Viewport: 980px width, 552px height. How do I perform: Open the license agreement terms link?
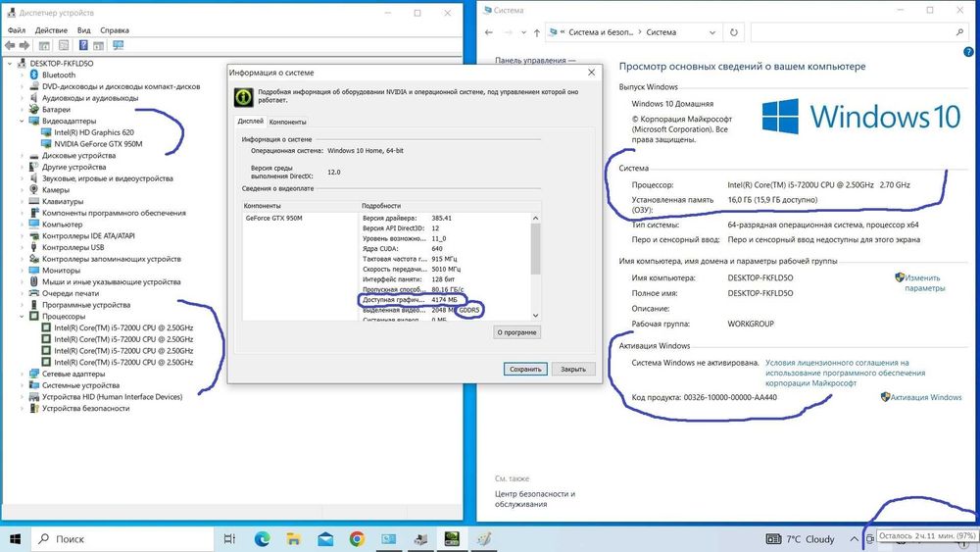tap(845, 373)
